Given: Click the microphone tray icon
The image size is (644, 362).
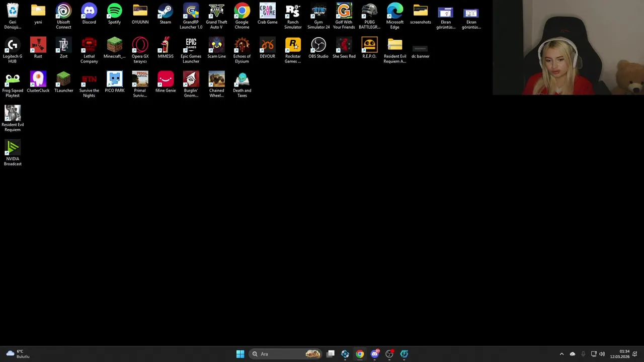Looking at the screenshot, I should tap(583, 354).
